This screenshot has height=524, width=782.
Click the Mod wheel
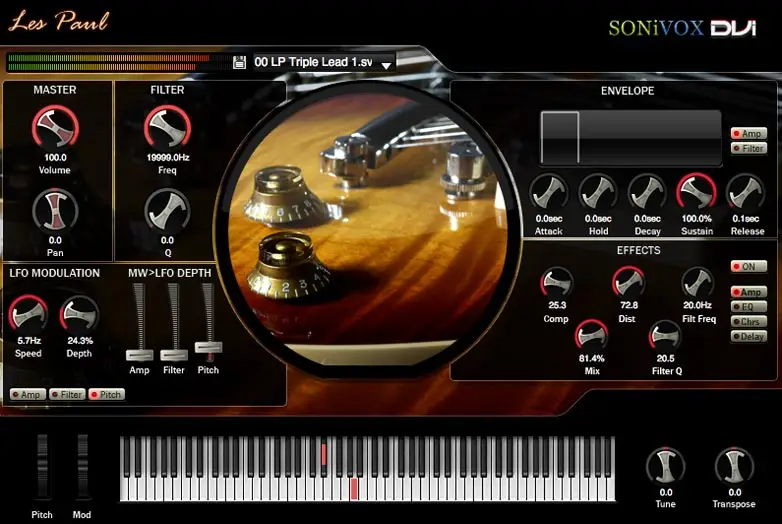pyautogui.click(x=82, y=467)
